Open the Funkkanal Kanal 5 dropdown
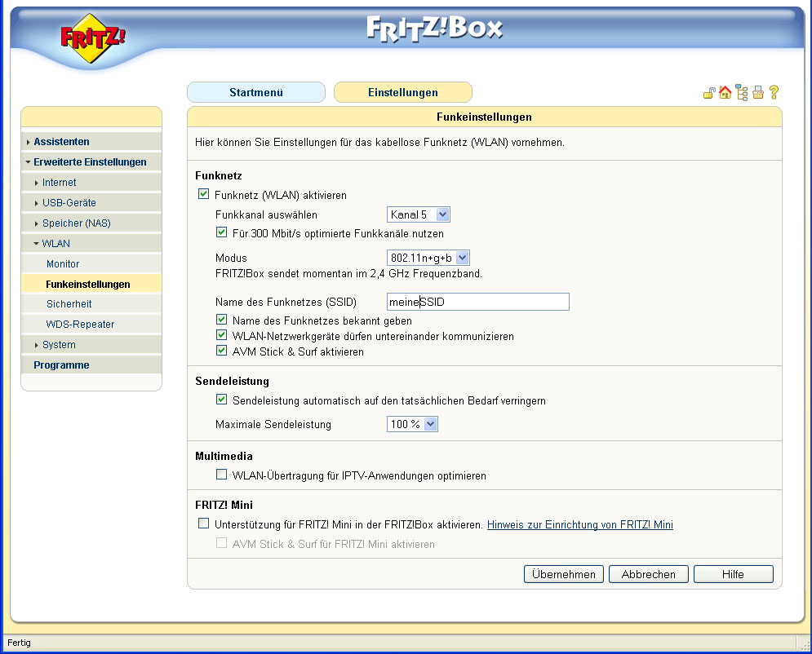 coord(419,214)
